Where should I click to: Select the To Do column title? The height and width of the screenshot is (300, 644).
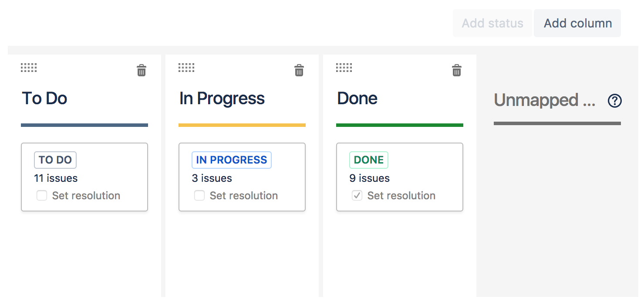(x=44, y=99)
